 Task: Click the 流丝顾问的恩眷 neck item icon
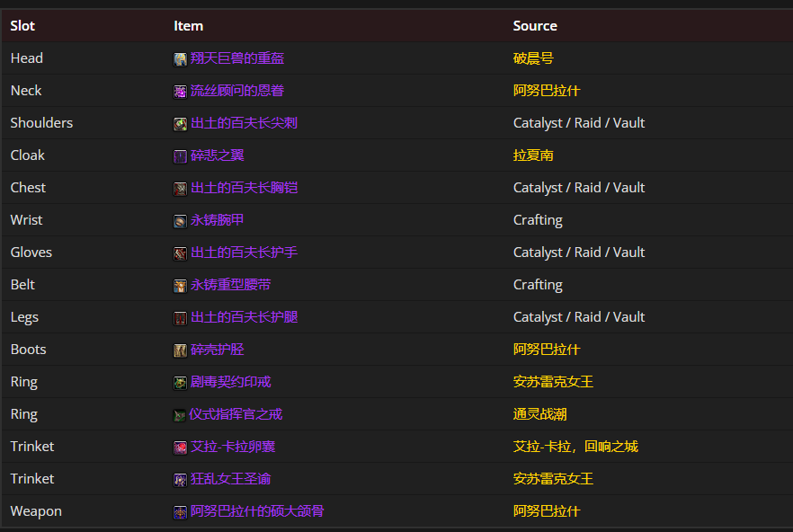180,90
